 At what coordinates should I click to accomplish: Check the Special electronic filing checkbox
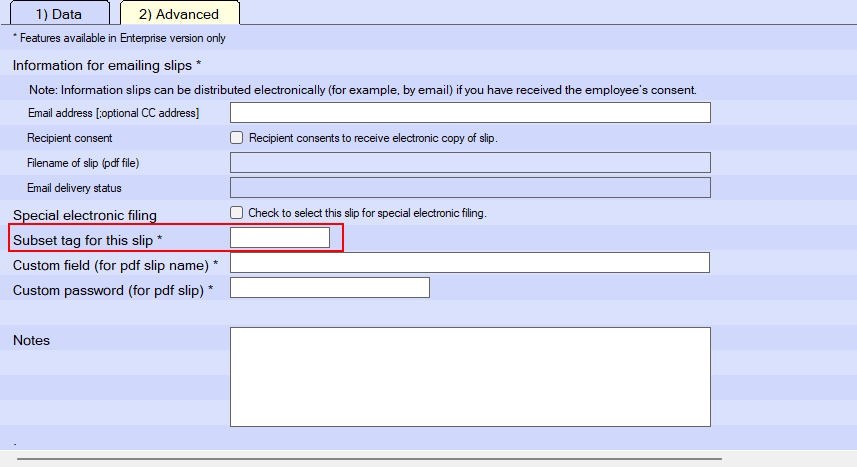click(237, 213)
